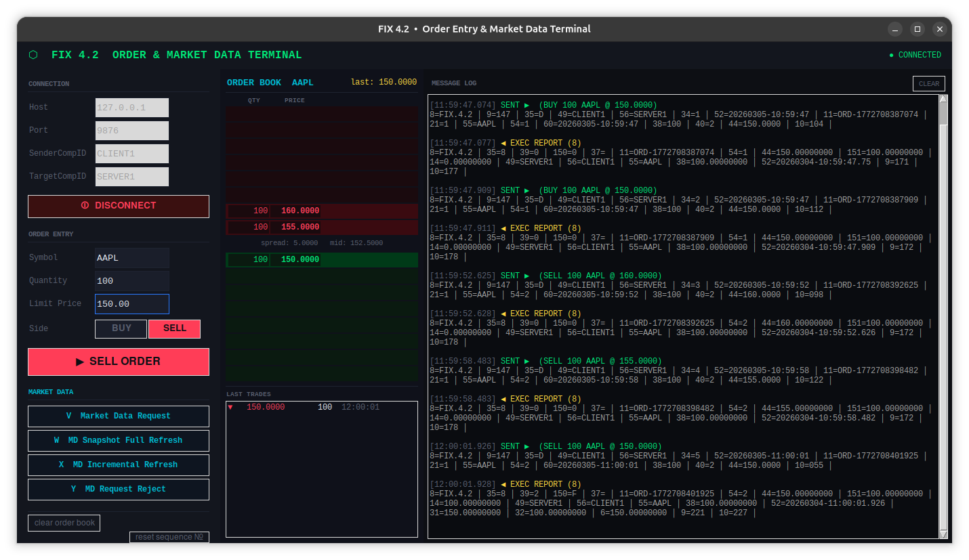The width and height of the screenshot is (969, 560).
Task: Click the CONNECTION section label
Action: click(49, 84)
